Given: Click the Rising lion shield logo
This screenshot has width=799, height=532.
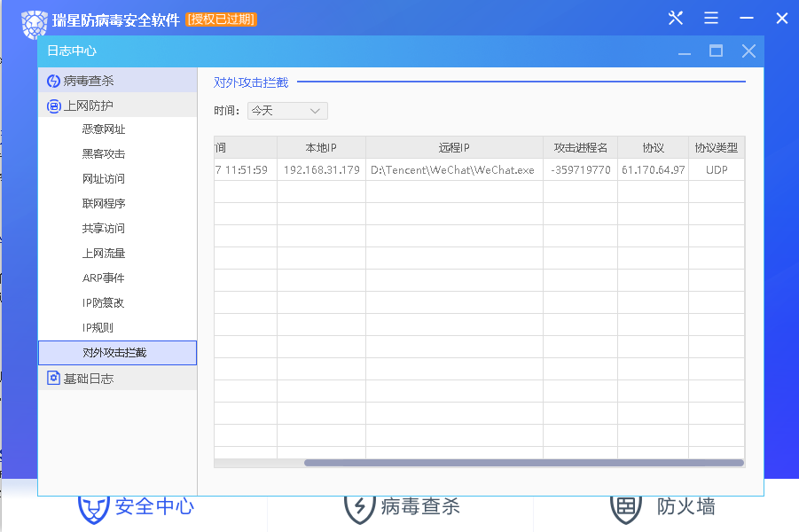Looking at the screenshot, I should click(x=34, y=23).
